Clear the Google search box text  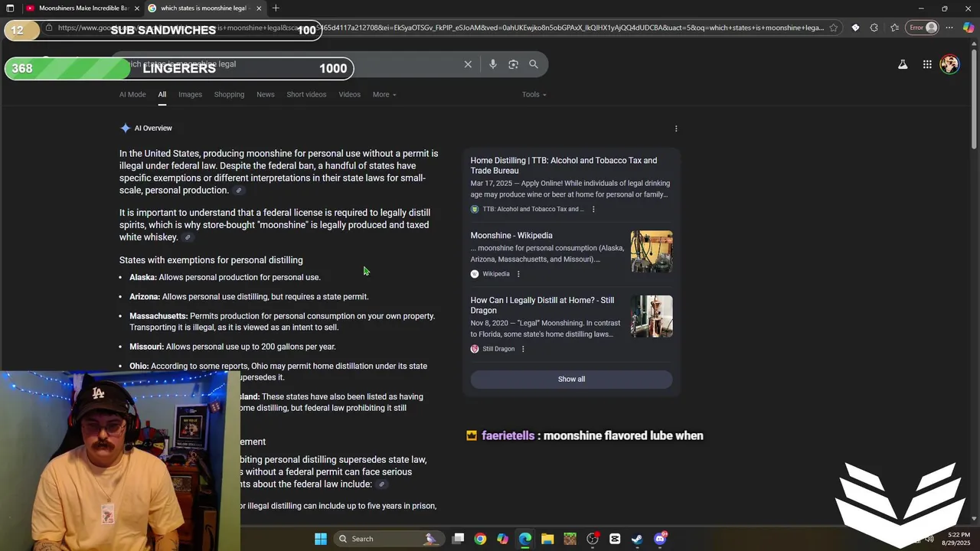[468, 64]
